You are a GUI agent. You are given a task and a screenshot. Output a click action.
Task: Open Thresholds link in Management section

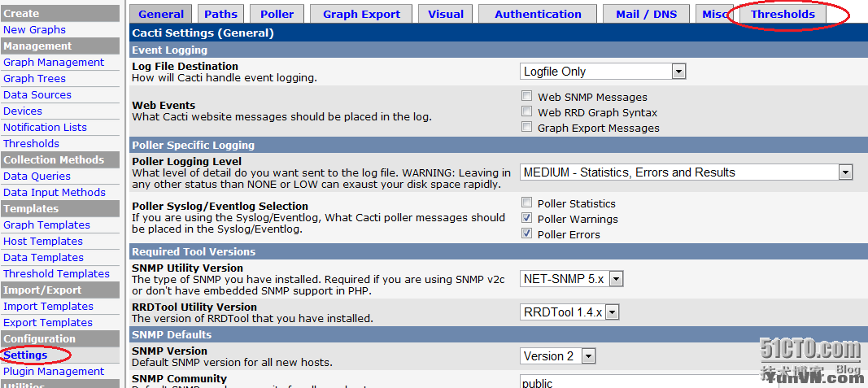pyautogui.click(x=31, y=143)
